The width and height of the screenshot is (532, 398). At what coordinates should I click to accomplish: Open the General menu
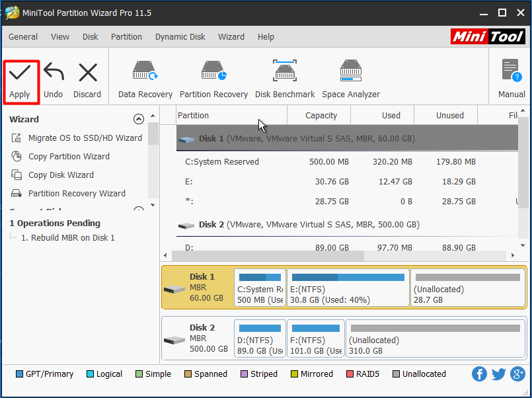click(x=23, y=36)
